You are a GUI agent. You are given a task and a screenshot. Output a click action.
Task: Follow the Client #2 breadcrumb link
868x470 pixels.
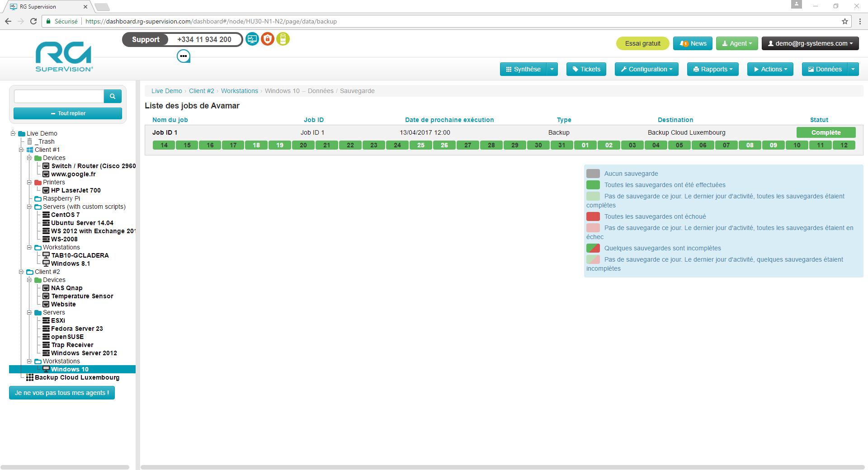202,91
